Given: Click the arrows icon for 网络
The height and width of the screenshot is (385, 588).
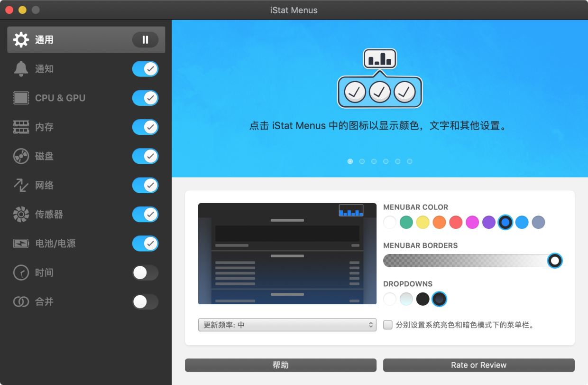Looking at the screenshot, I should 21,185.
